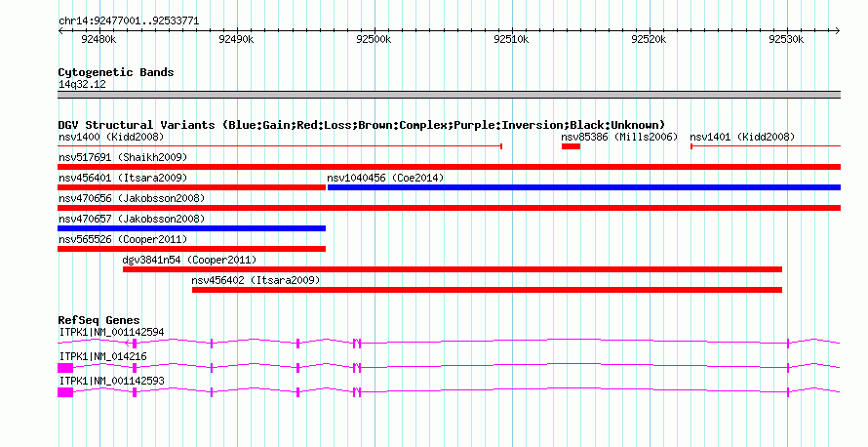Click the 92530k ruler tick label
The width and height of the screenshot is (868, 447).
[787, 39]
